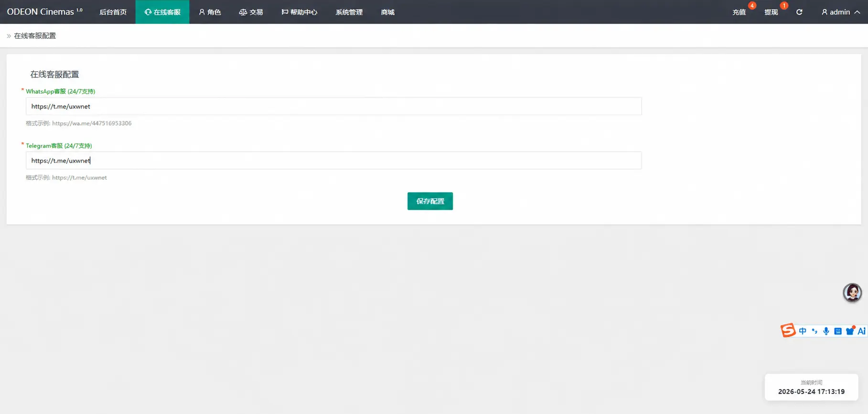
Task: Go to 后台首页
Action: (113, 12)
